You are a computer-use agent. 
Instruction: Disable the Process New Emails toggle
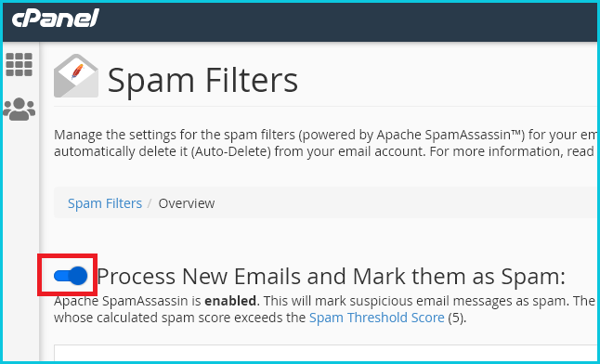pyautogui.click(x=71, y=276)
